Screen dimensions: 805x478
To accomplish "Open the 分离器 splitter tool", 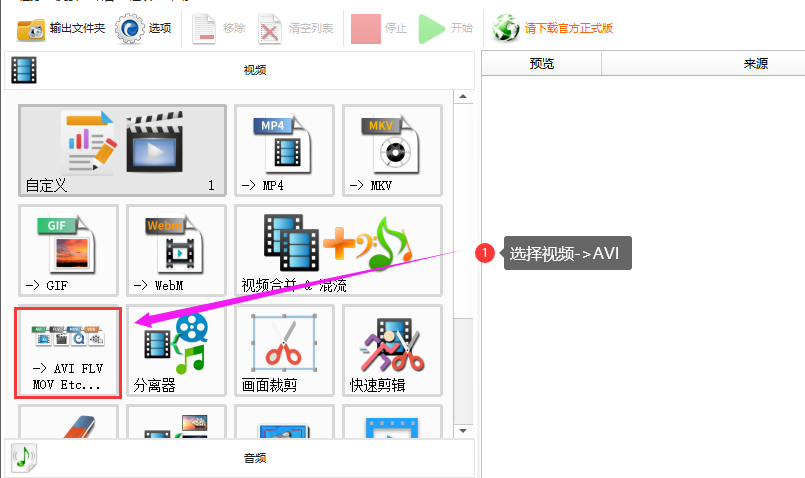I will pyautogui.click(x=176, y=351).
